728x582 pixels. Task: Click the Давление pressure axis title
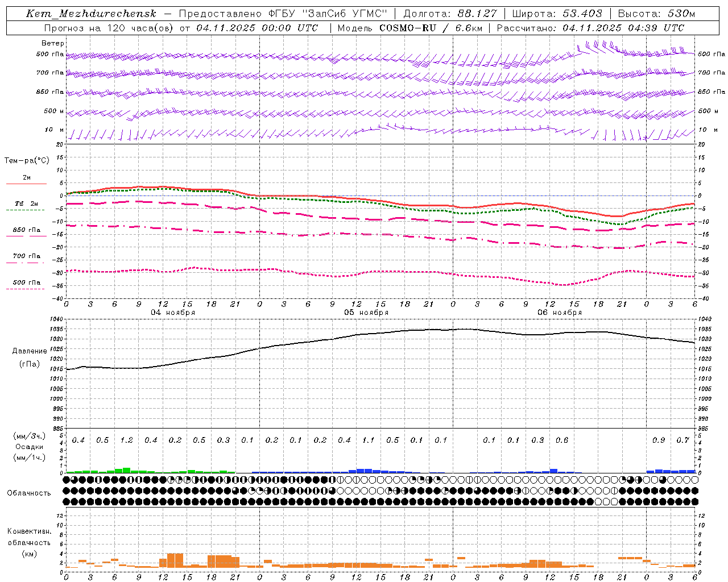click(x=30, y=351)
